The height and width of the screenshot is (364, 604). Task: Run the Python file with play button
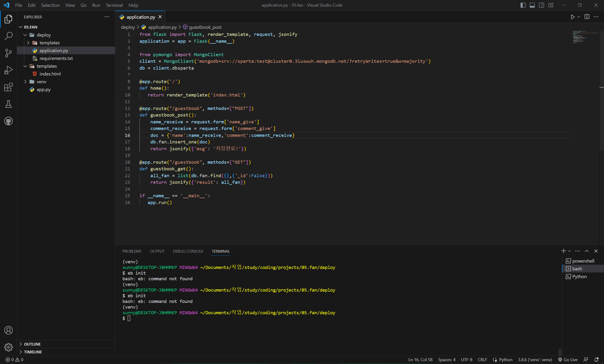coord(573,17)
